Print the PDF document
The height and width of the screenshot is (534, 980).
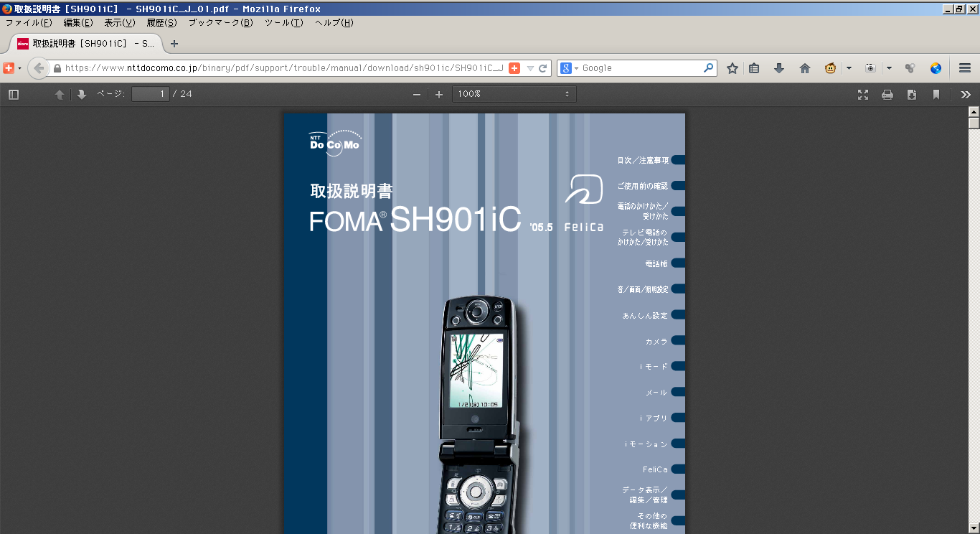(x=887, y=94)
